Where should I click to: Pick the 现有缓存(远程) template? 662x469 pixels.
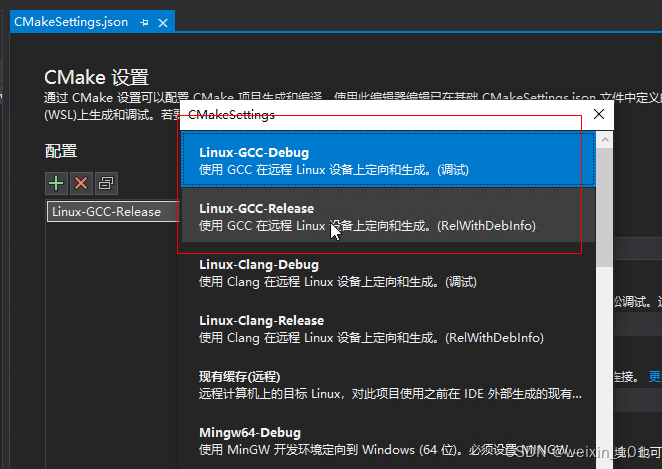388,385
